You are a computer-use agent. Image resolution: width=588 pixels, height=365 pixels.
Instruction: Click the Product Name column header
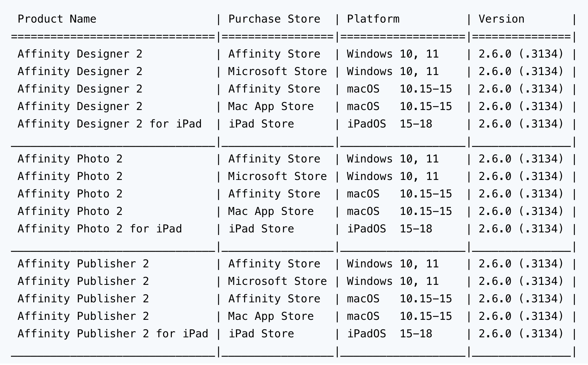57,19
